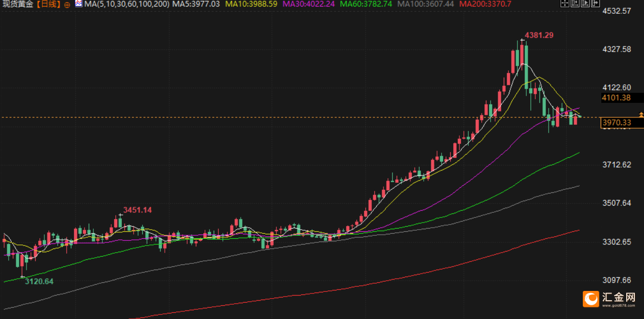Click the second icon in the top-right toolbar

coord(574,4)
